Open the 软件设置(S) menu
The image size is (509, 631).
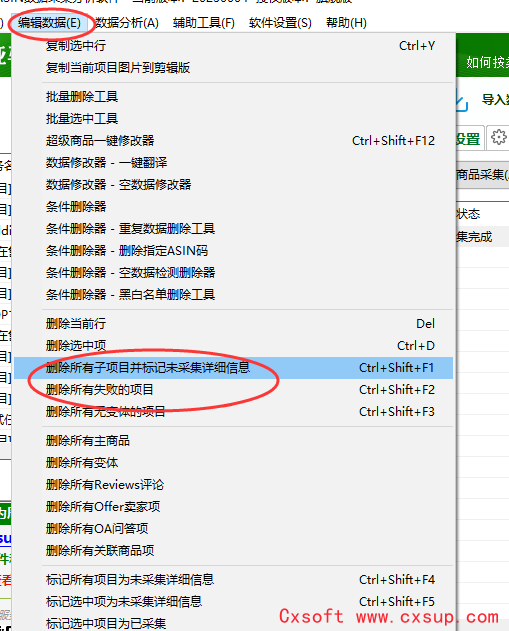pyautogui.click(x=280, y=23)
